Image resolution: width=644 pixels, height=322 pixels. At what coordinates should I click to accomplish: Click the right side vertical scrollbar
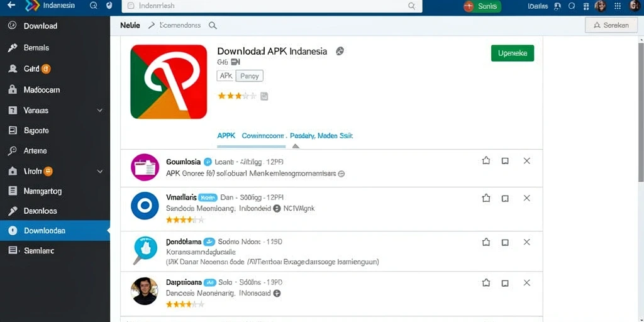[x=641, y=111]
